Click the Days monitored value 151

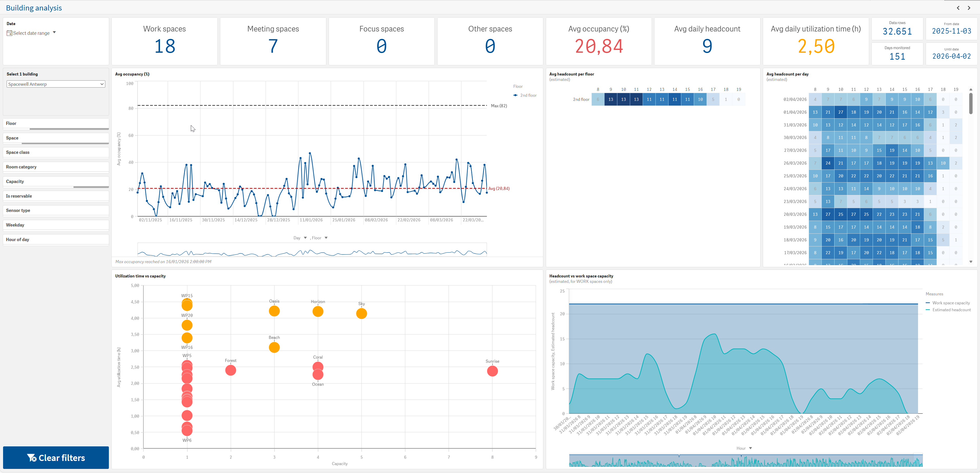pyautogui.click(x=897, y=57)
